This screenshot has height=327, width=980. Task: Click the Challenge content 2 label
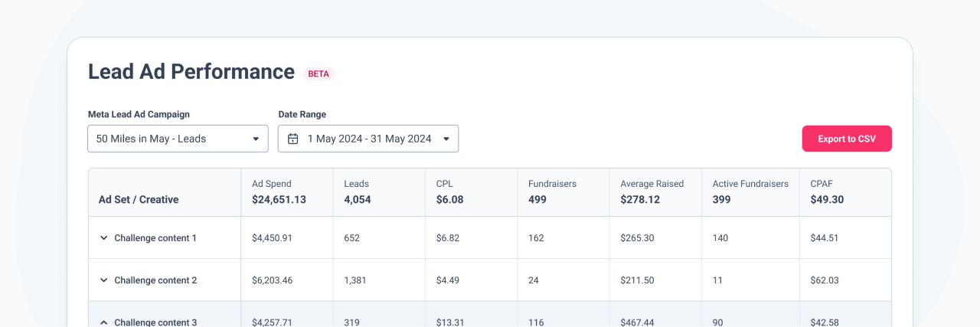tap(155, 280)
